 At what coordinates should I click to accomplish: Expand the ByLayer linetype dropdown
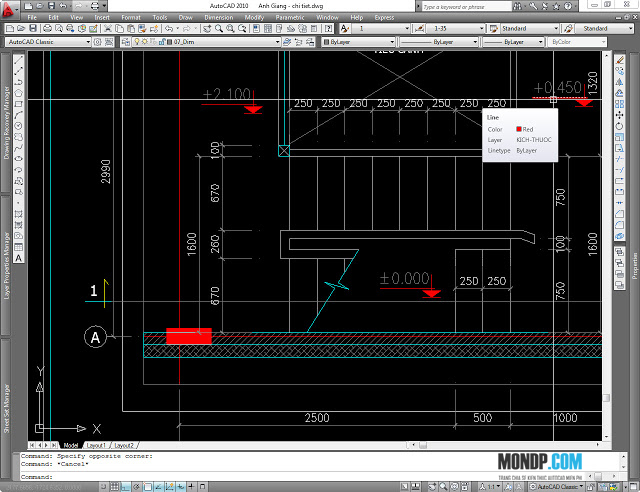click(475, 42)
